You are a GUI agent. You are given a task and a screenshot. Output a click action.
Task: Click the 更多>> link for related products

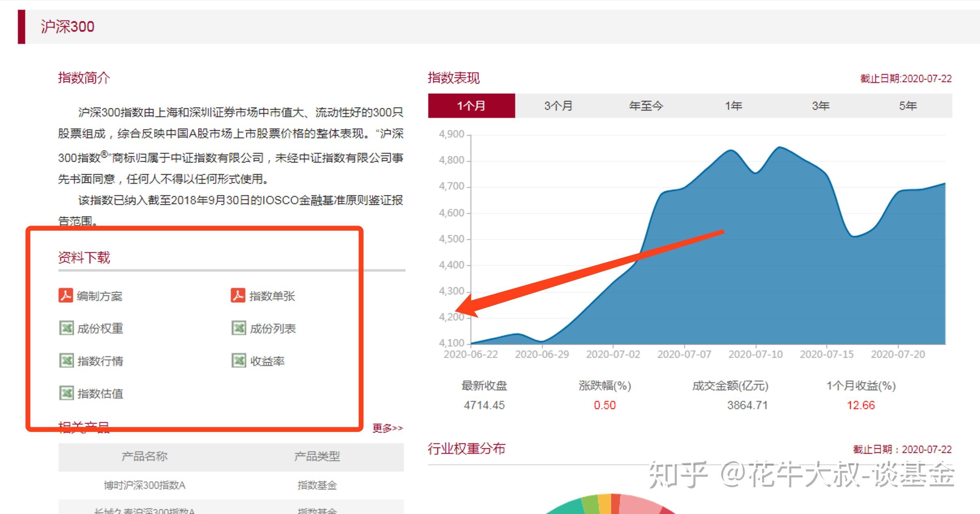(x=388, y=428)
